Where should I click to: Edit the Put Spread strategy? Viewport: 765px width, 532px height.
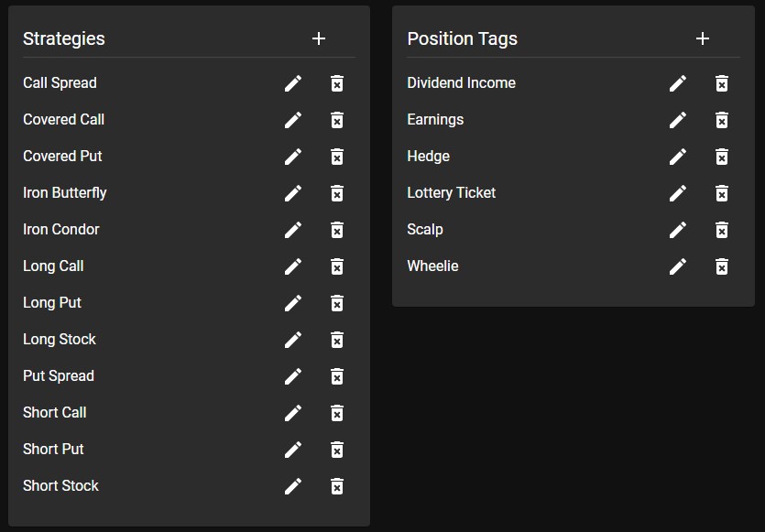click(x=293, y=376)
